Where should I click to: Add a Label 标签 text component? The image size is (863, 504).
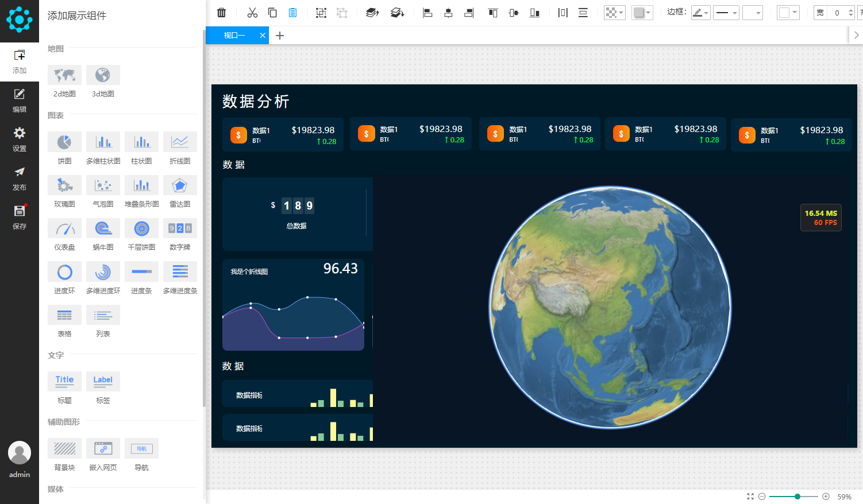(x=103, y=388)
